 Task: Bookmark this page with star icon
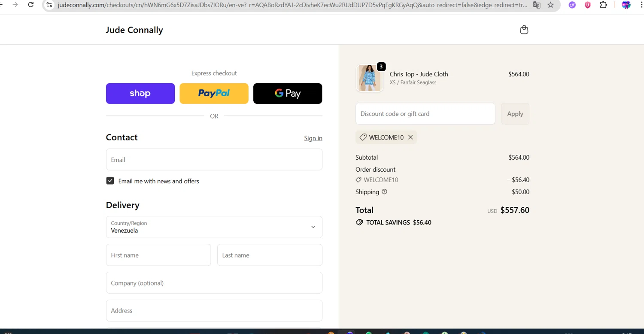(551, 5)
